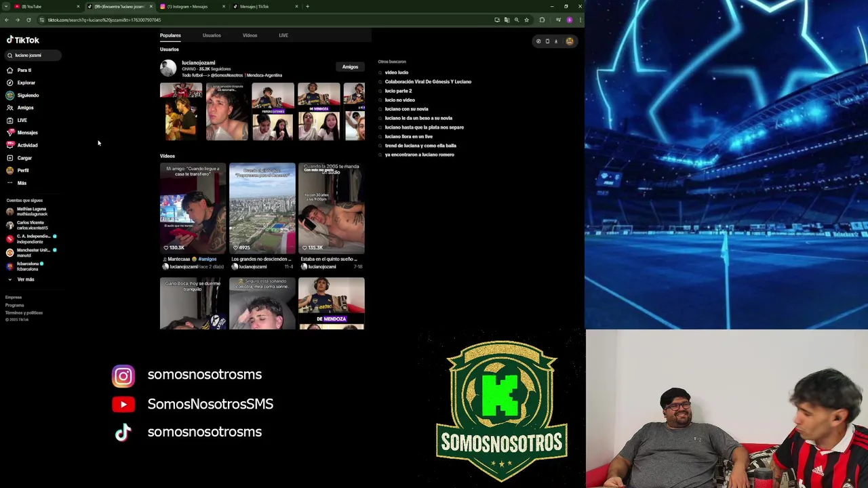This screenshot has width=868, height=488.
Task: Select suggestion 'video lucio'
Action: (x=397, y=73)
